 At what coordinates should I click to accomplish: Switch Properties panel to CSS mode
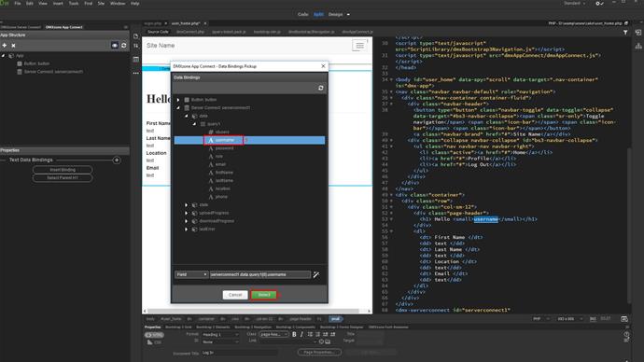coord(153,342)
